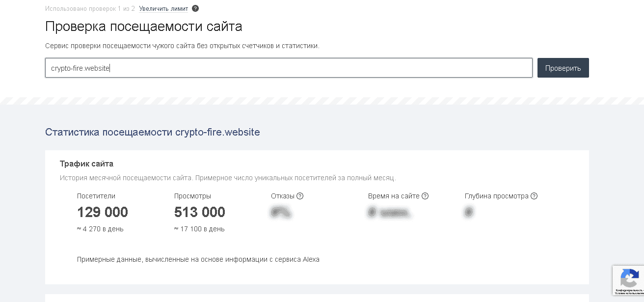Select the heading Статистика посещаемости crypto-fire.website

coord(153,132)
